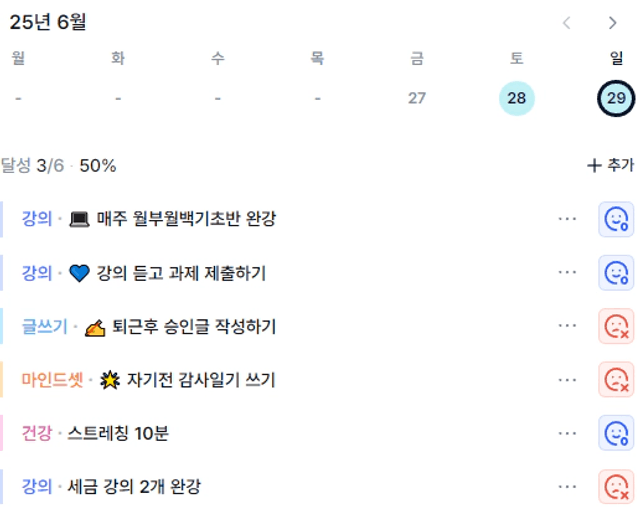Click the smiley icon for 스트레칭 10분
The image size is (640, 512).
pos(616,433)
